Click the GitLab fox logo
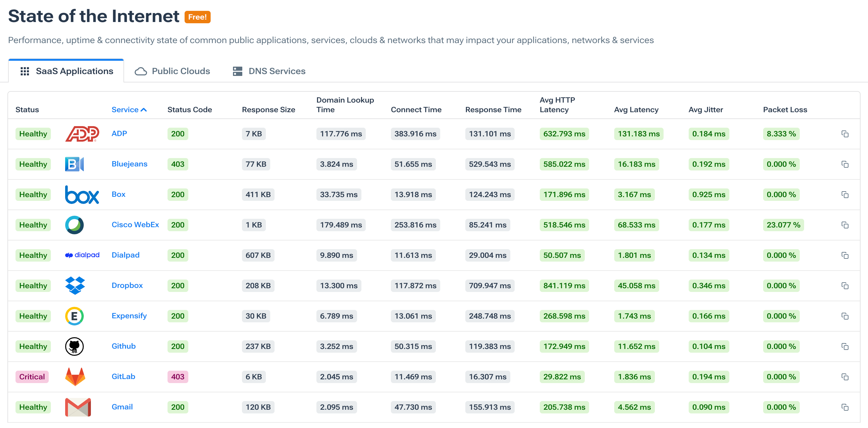This screenshot has width=868, height=428. (x=75, y=377)
